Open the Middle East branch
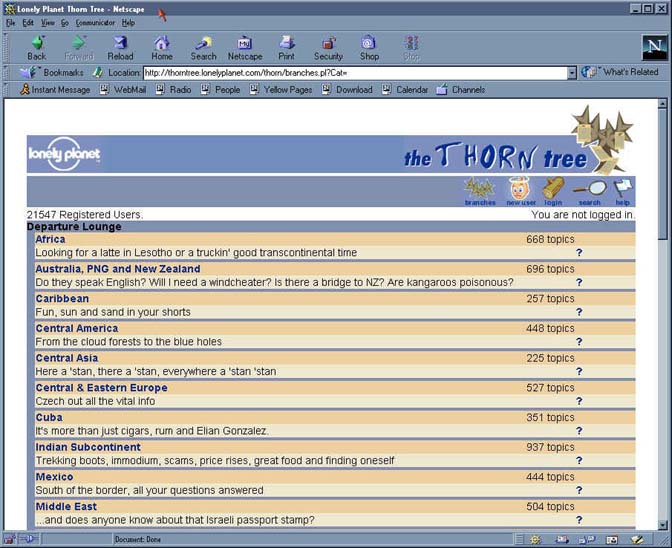Screen dimensions: 672x548 click(66, 506)
